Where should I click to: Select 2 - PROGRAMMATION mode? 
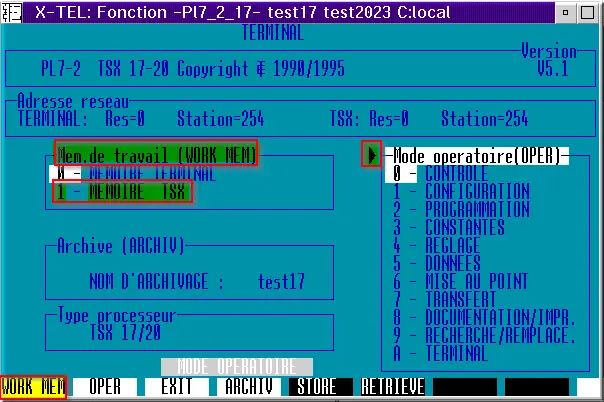pos(461,209)
